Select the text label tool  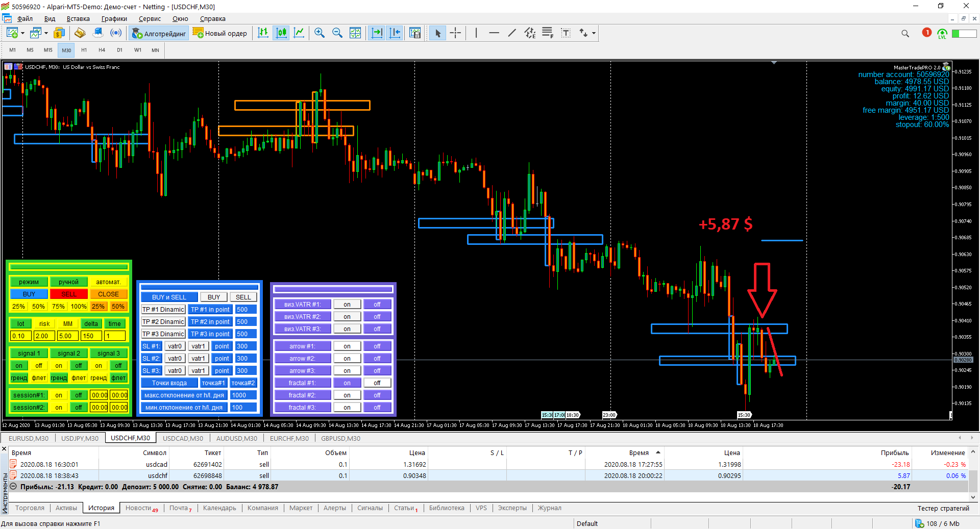click(566, 33)
